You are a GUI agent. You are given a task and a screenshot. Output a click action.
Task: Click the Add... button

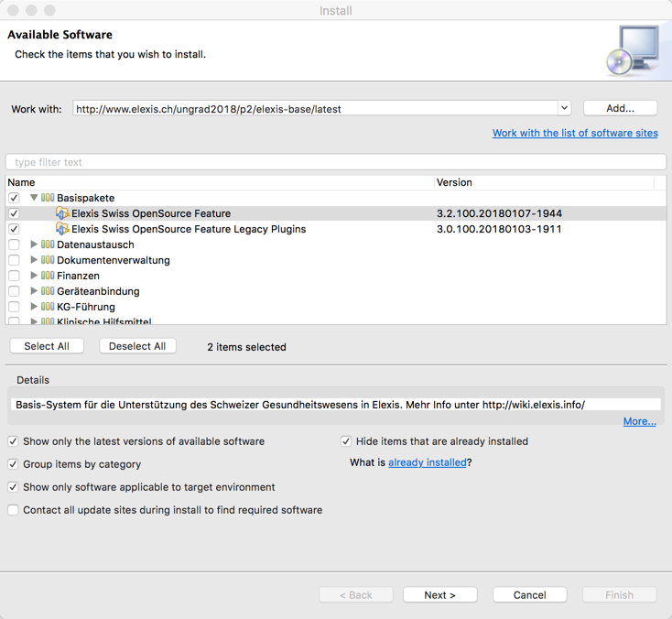[620, 108]
